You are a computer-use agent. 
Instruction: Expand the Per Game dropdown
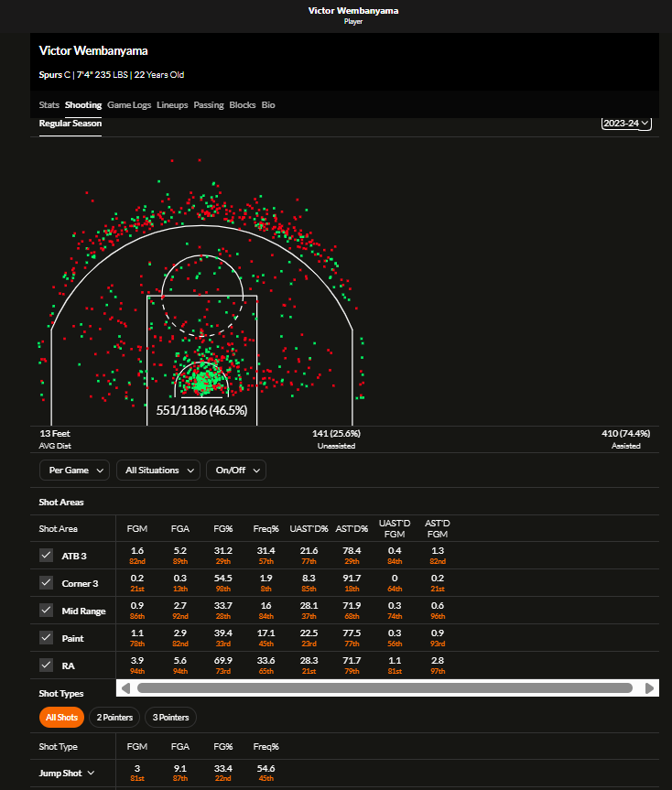coord(74,471)
